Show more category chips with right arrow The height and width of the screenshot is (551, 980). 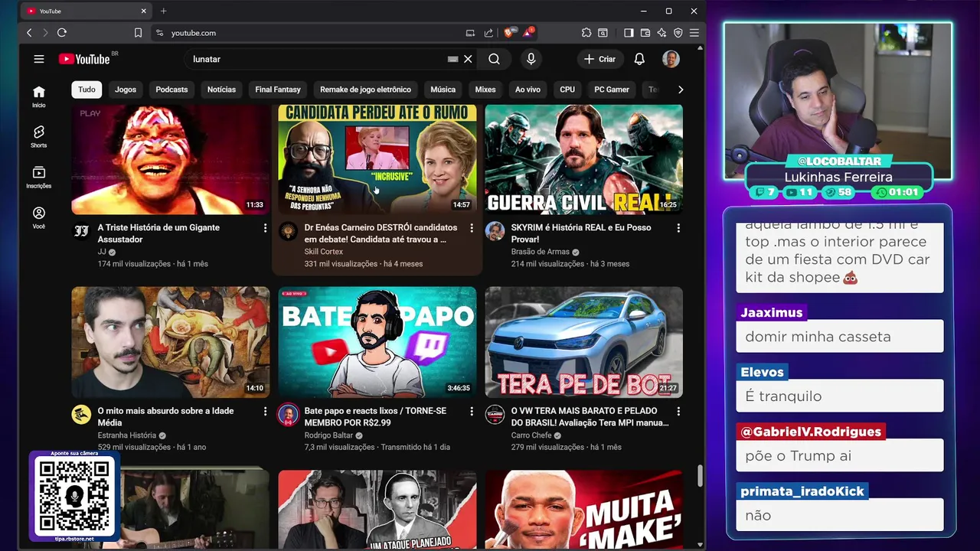[681, 90]
